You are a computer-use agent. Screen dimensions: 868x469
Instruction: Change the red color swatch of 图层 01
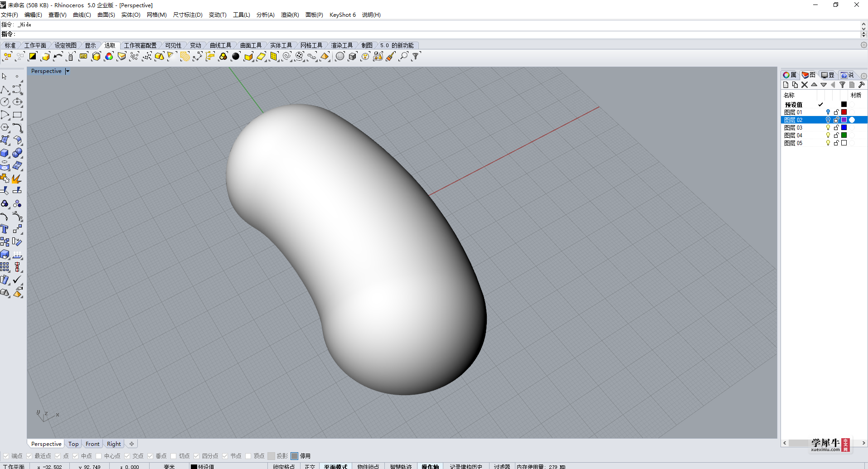pyautogui.click(x=844, y=112)
